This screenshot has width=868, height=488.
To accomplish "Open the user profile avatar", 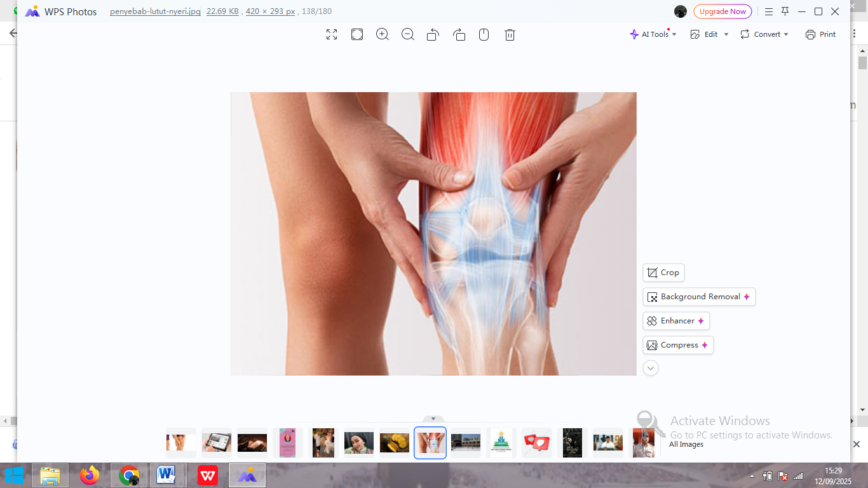I will 681,11.
